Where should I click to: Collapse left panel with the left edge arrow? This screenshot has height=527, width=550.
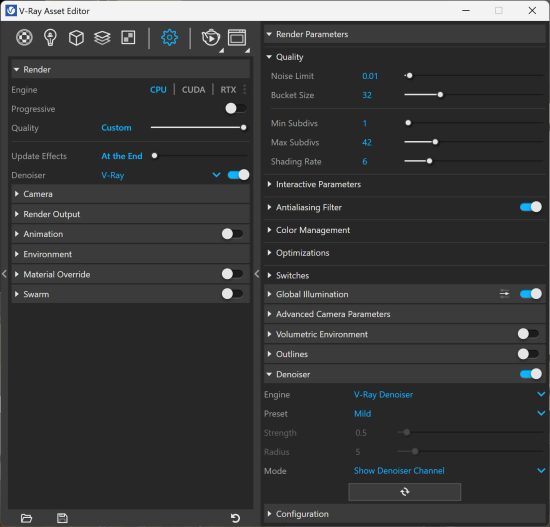(x=4, y=274)
